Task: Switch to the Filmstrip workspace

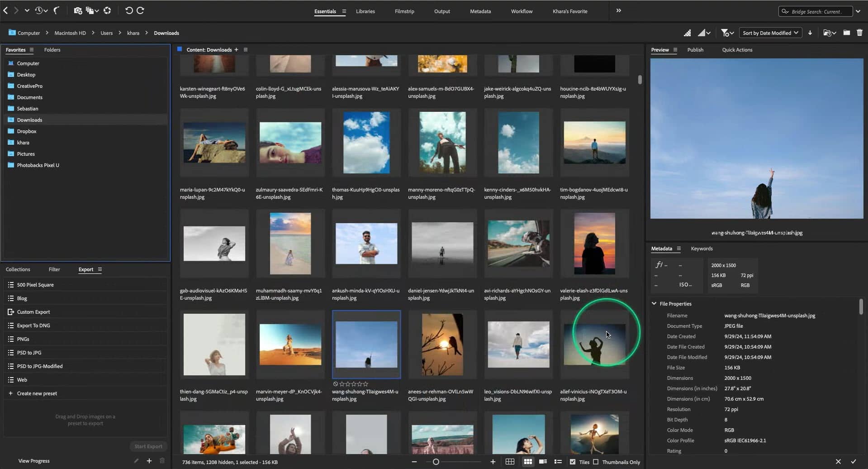Action: tap(404, 11)
